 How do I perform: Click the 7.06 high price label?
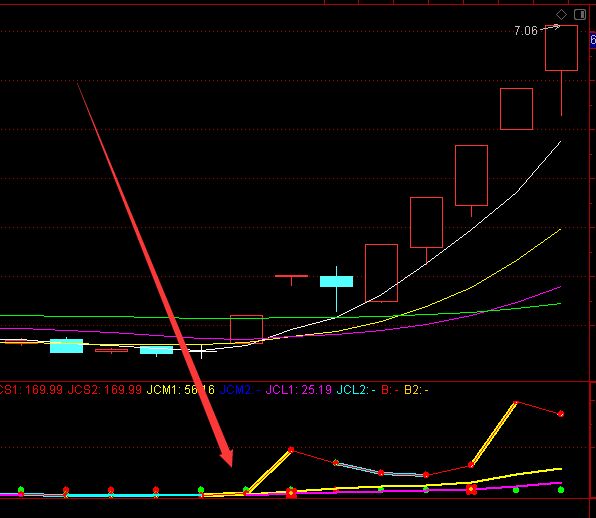(526, 31)
